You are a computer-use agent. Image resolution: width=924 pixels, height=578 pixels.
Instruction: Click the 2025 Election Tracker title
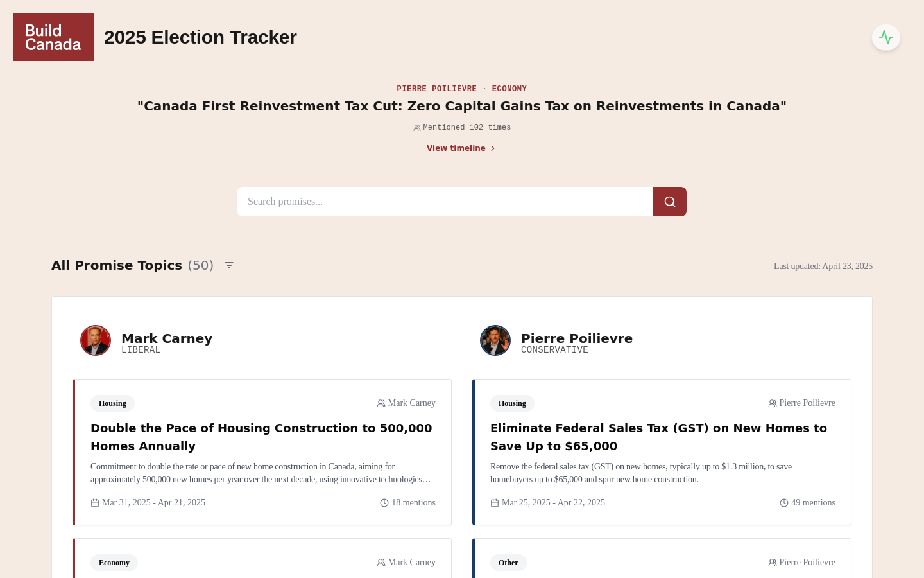pos(200,37)
